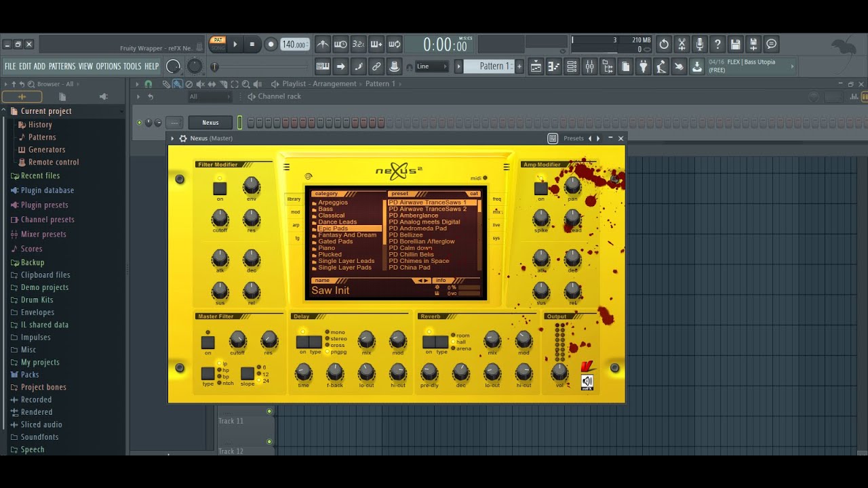The width and height of the screenshot is (868, 488).
Task: Click the undo history circular arrow icon
Action: coord(664,44)
